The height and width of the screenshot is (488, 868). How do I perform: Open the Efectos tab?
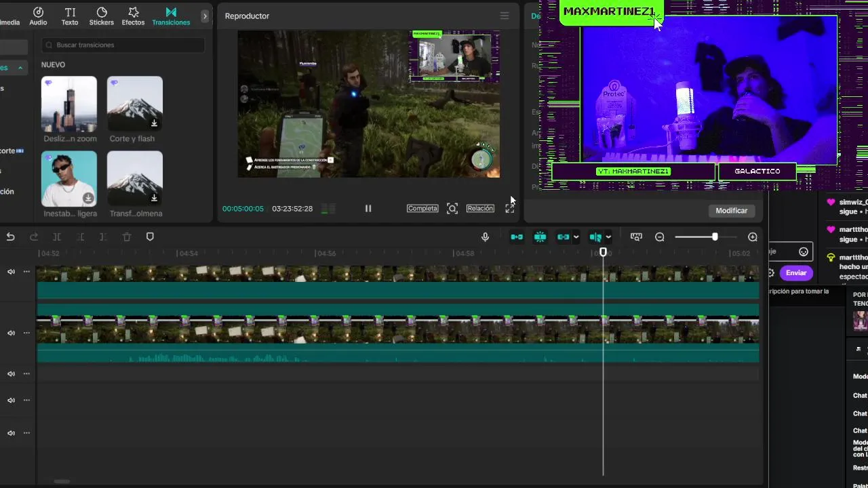(x=133, y=16)
